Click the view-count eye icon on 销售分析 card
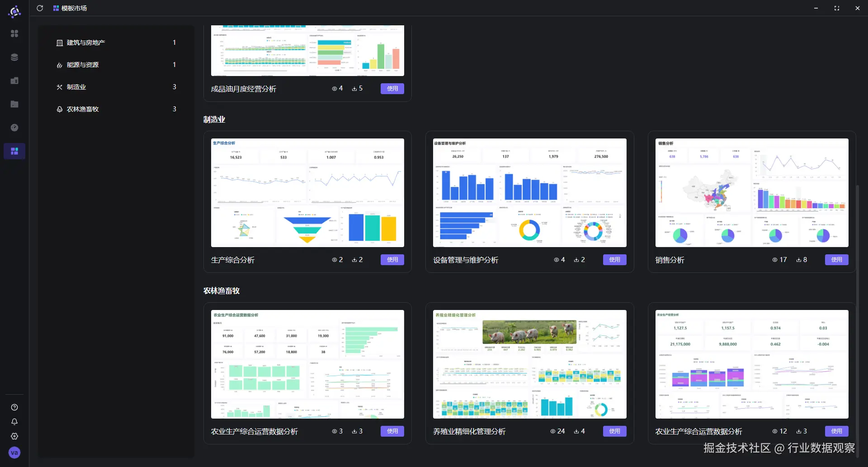Screen dimensions: 868x467 click(775, 260)
